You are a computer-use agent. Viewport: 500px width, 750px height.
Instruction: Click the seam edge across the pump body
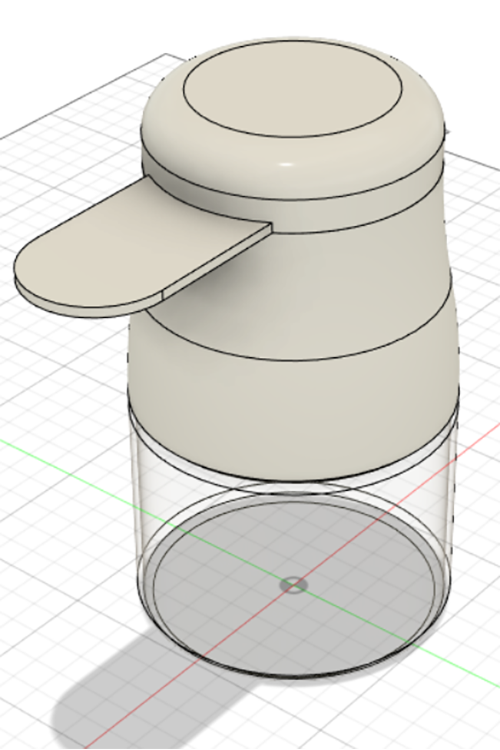coord(297,358)
